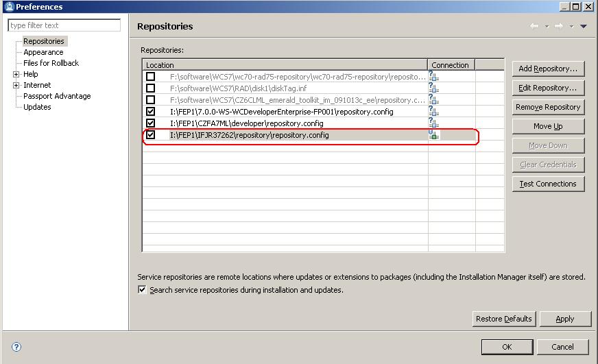Click connection icon for CZFA7ML developer row
Screen dimensions: 598x364
pyautogui.click(x=433, y=123)
